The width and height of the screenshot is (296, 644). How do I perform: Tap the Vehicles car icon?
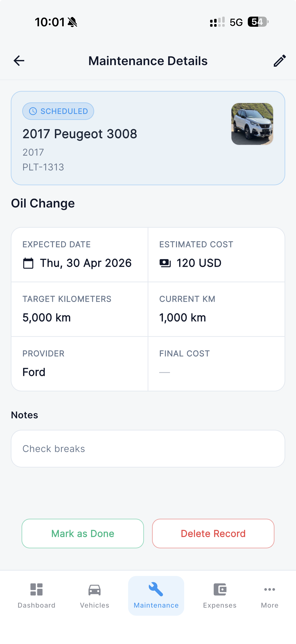click(95, 590)
